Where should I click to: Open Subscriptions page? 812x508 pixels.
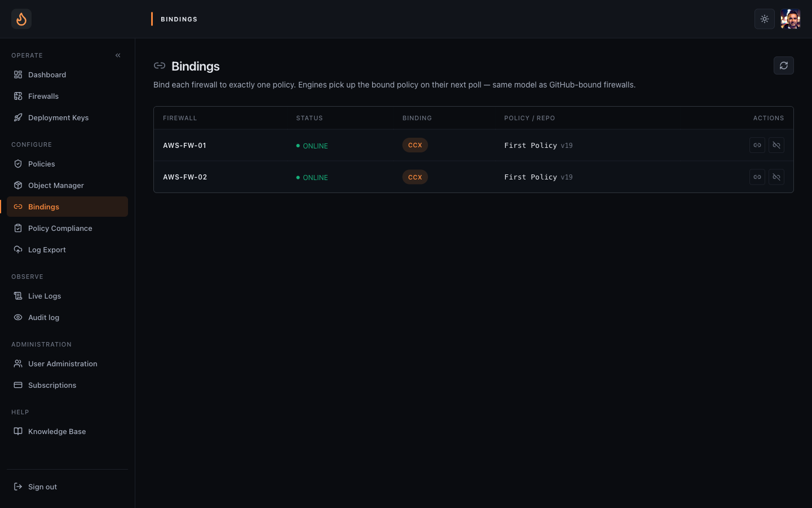[x=67, y=385]
